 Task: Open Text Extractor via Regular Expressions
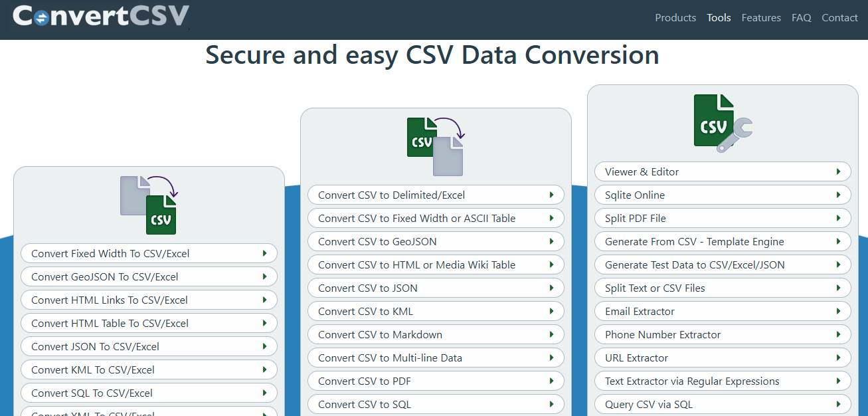[723, 381]
